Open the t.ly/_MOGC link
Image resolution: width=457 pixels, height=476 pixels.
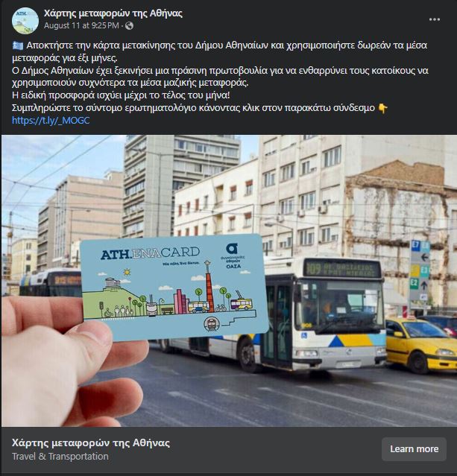pos(51,121)
